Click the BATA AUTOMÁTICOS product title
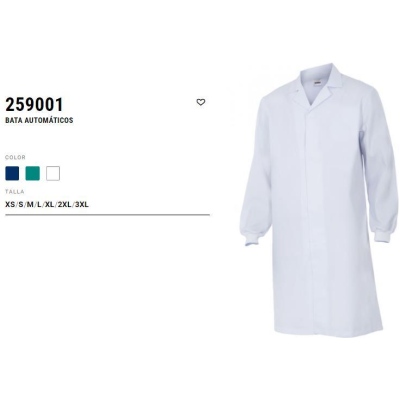Viewport: 400px width, 400px height. pyautogui.click(x=39, y=120)
